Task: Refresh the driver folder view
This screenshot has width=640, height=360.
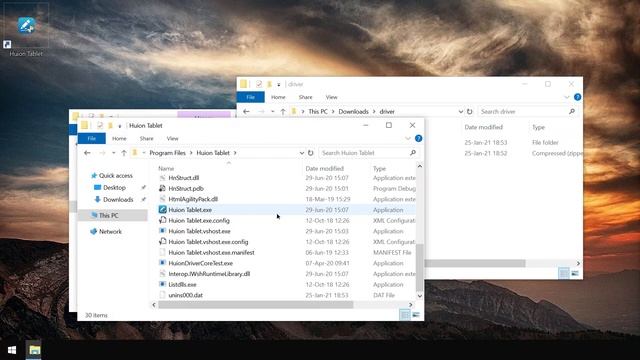Action: (469, 111)
